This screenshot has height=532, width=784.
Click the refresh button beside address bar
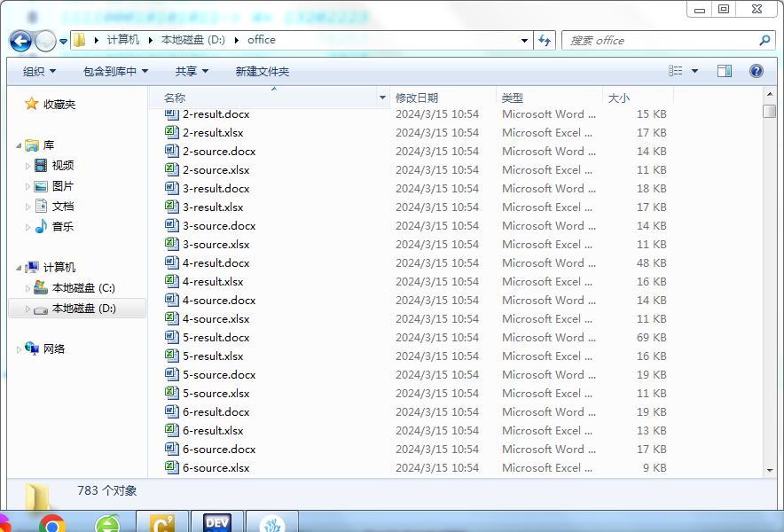pyautogui.click(x=545, y=40)
